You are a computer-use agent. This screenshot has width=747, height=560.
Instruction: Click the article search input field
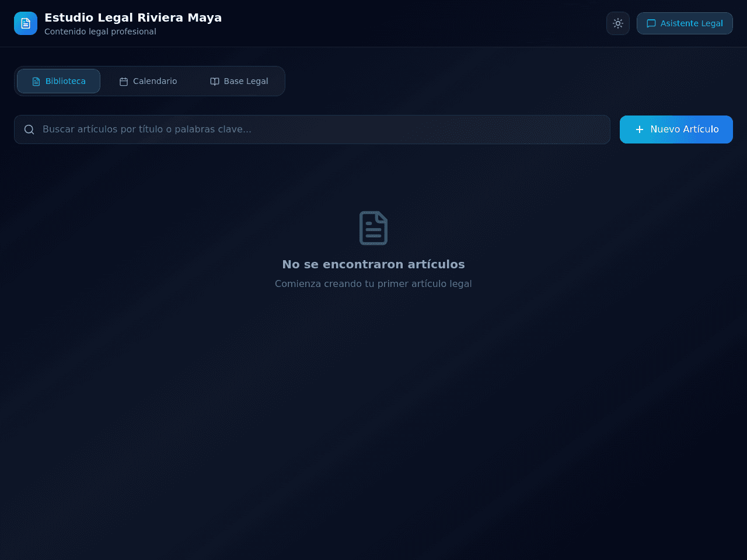(312, 129)
